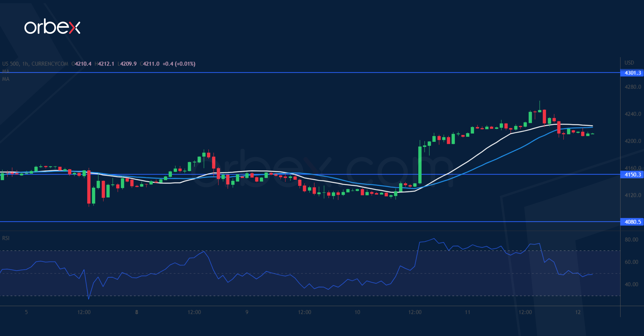Click the change value +0.4 (+0.01%)
The height and width of the screenshot is (336, 644).
(179, 64)
